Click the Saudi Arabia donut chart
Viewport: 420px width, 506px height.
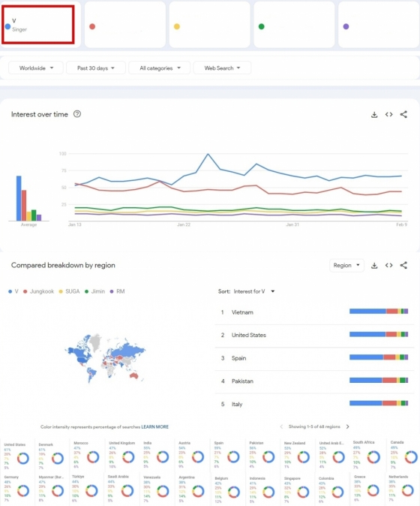[x=127, y=491]
